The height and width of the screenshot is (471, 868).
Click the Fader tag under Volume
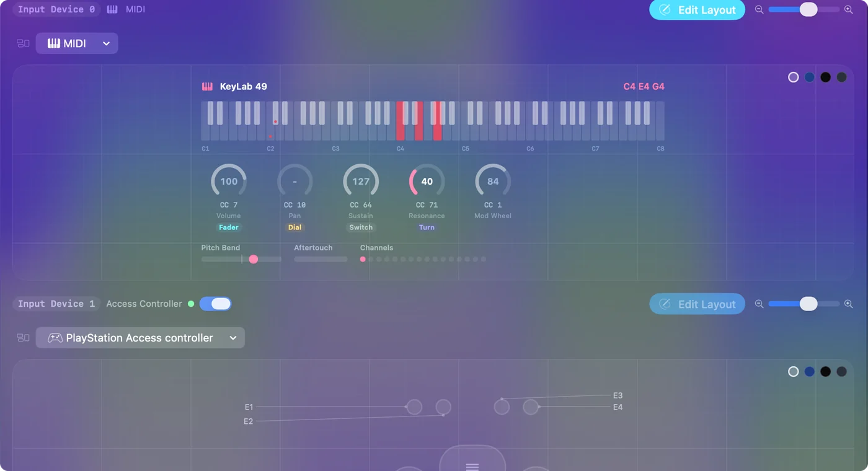[x=229, y=227]
